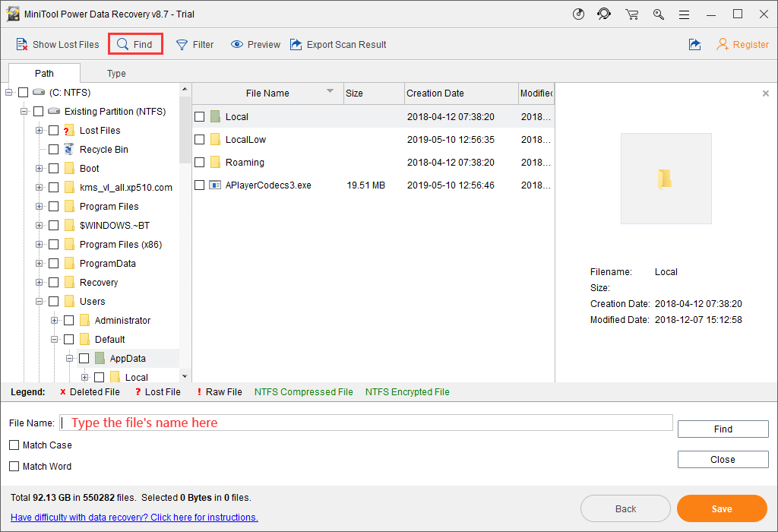Open the Find search tool
This screenshot has width=778, height=532.
point(135,45)
